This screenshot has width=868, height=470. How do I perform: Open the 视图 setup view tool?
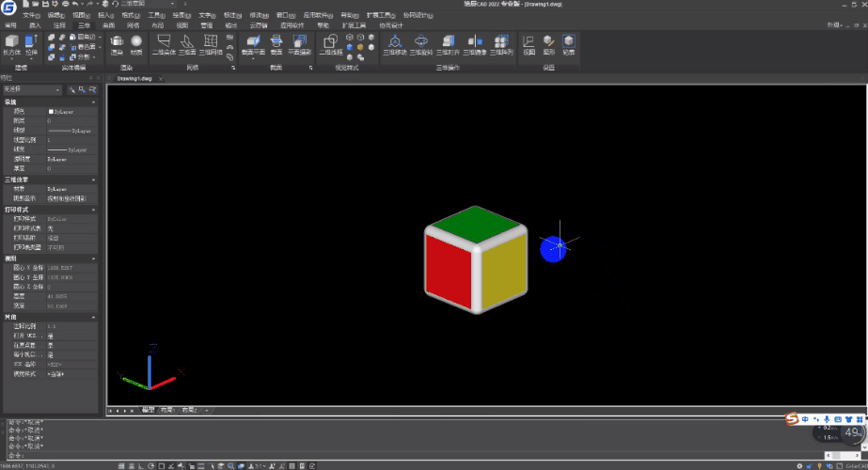click(529, 45)
